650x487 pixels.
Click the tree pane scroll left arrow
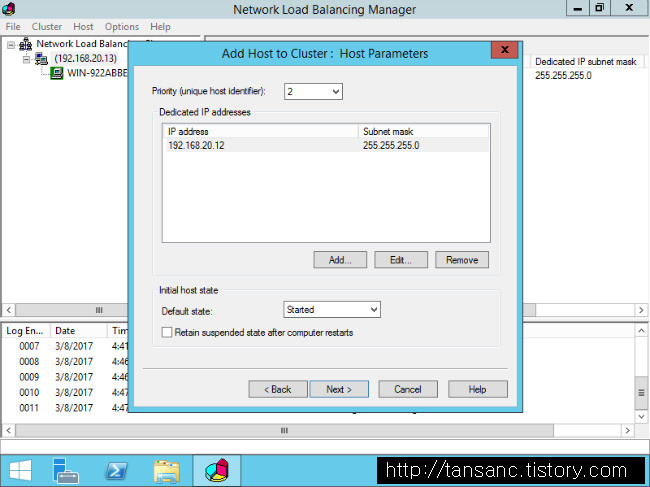pos(9,310)
